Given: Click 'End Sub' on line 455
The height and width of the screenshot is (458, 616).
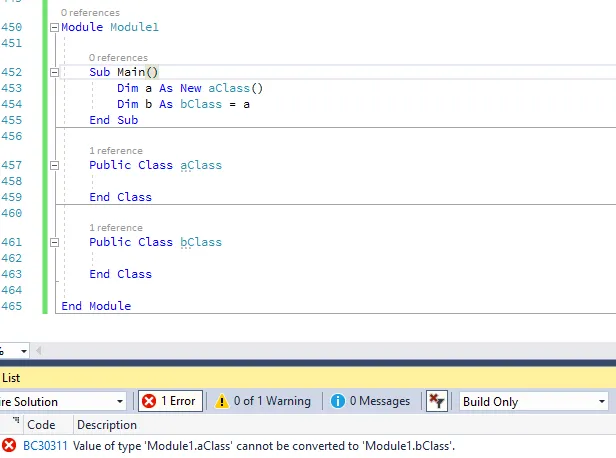Looking at the screenshot, I should tap(114, 120).
